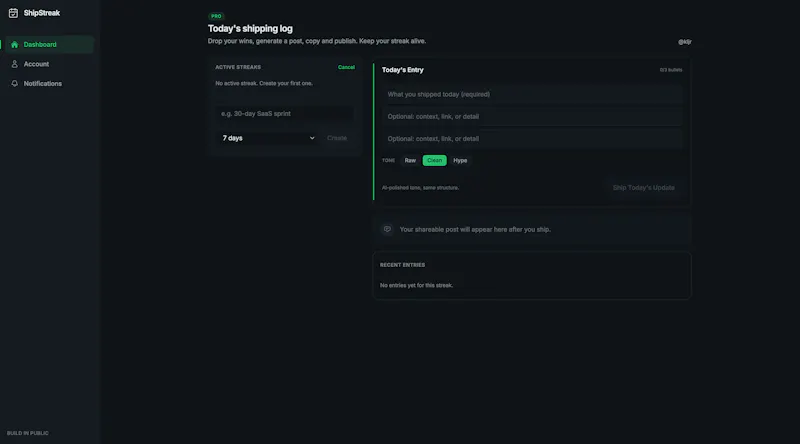Viewport: 800px width, 444px height.
Task: Open the Notifications sidebar item
Action: click(48, 83)
